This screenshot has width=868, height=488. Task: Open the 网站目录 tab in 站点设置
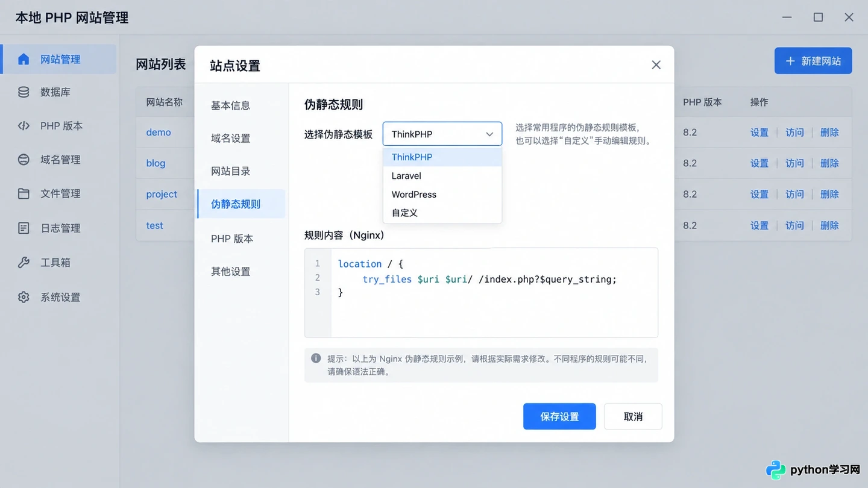pyautogui.click(x=241, y=171)
